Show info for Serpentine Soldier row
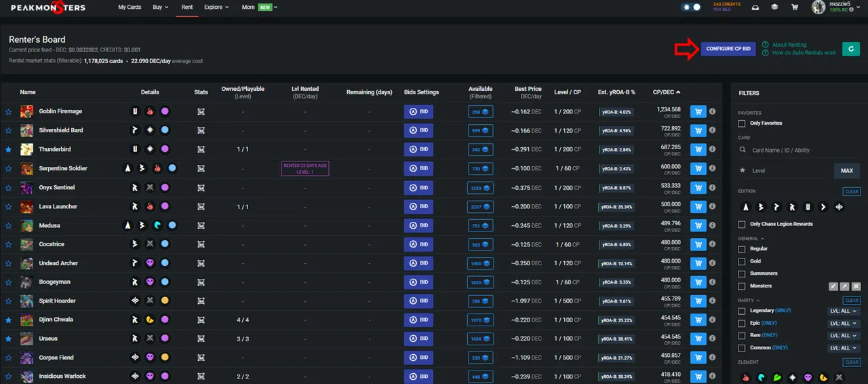The height and width of the screenshot is (384, 868). 713,168
